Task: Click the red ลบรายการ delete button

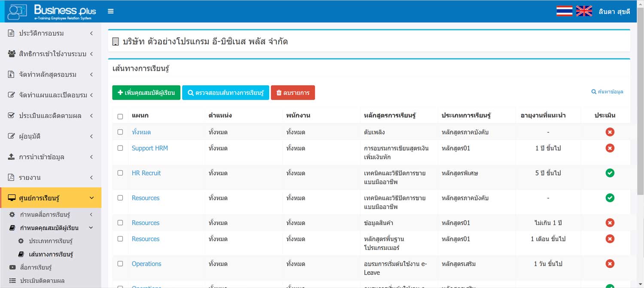Action: click(x=293, y=93)
